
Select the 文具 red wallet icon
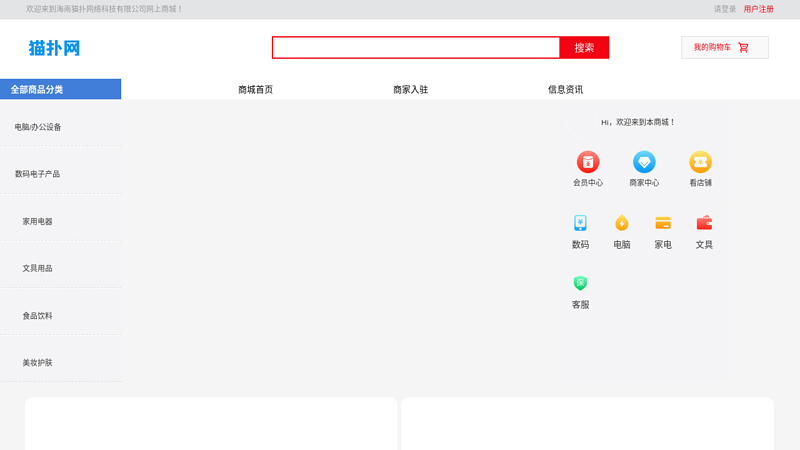(x=704, y=223)
